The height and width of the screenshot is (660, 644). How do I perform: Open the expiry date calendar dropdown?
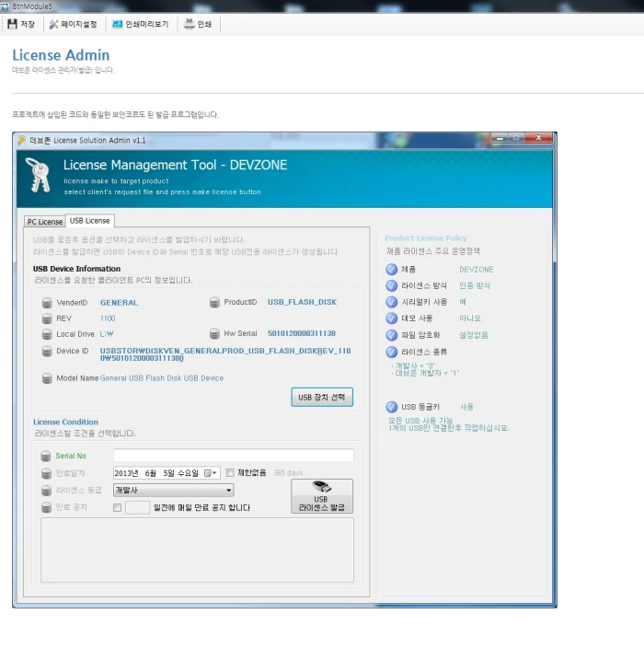tap(211, 473)
